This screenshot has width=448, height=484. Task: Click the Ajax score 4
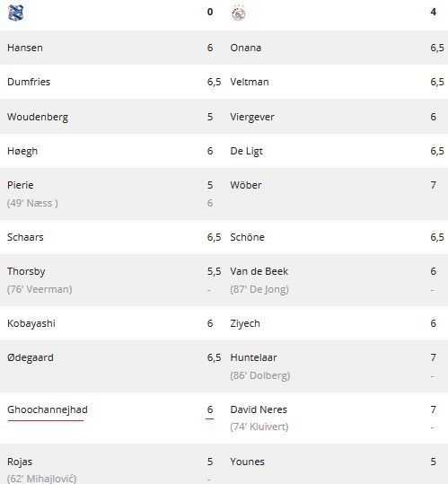(x=434, y=12)
